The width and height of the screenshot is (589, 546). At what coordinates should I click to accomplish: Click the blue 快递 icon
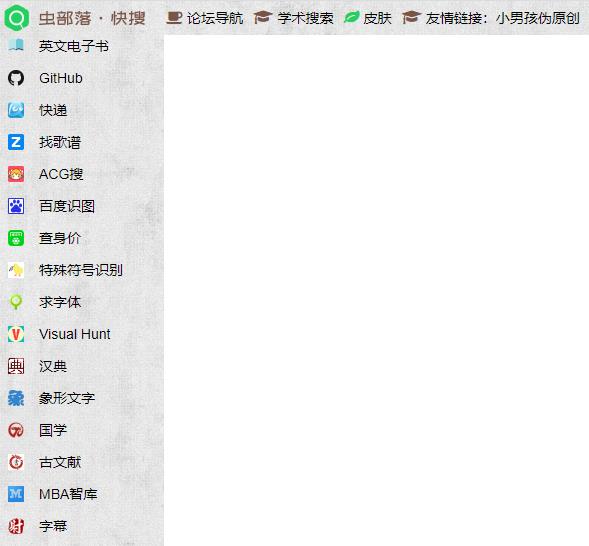16,110
